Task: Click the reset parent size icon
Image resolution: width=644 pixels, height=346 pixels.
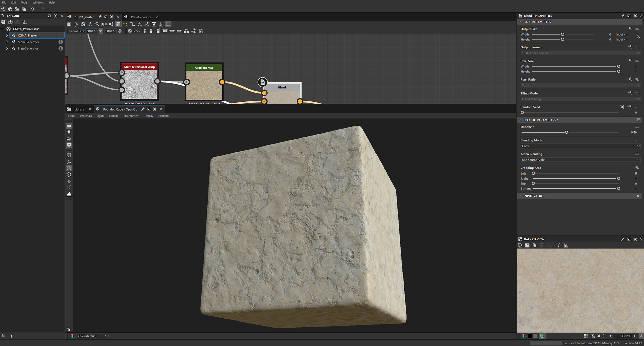Action: pos(120,31)
